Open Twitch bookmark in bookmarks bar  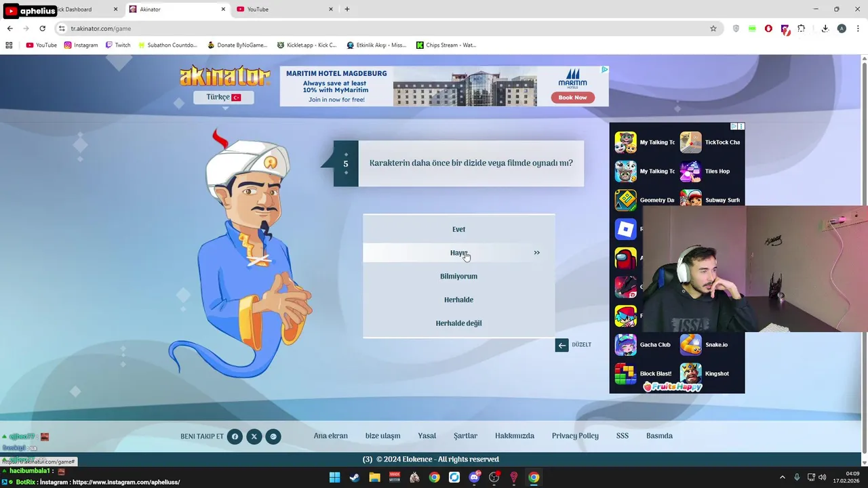point(118,45)
